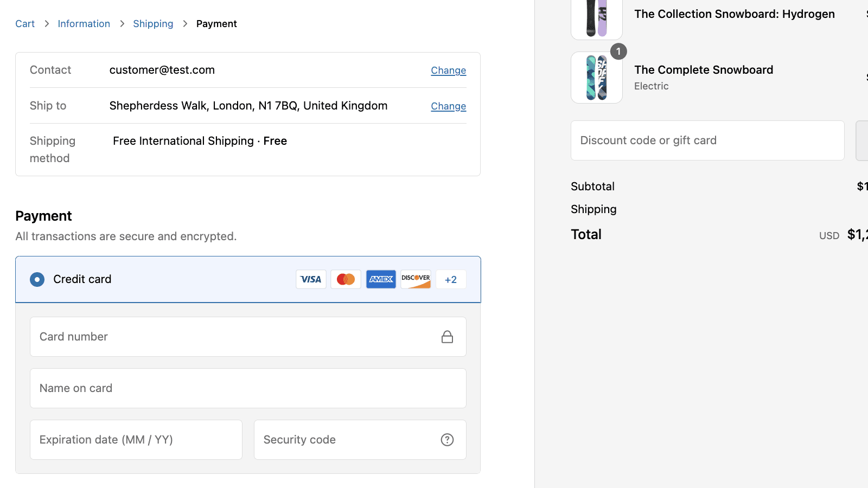Go back to the Shipping step
Screen dimensions: 868x488
(153, 23)
